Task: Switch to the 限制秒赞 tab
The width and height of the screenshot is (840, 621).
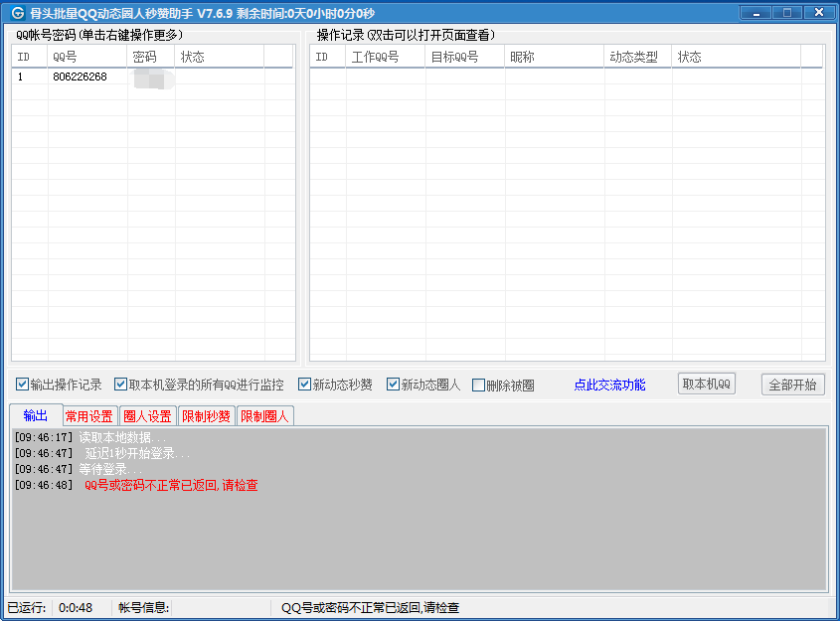Action: [x=206, y=416]
